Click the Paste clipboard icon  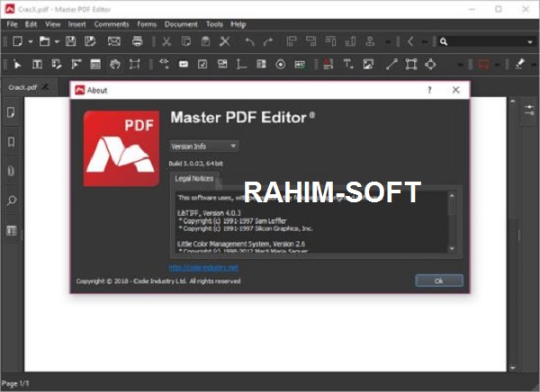[x=205, y=41]
